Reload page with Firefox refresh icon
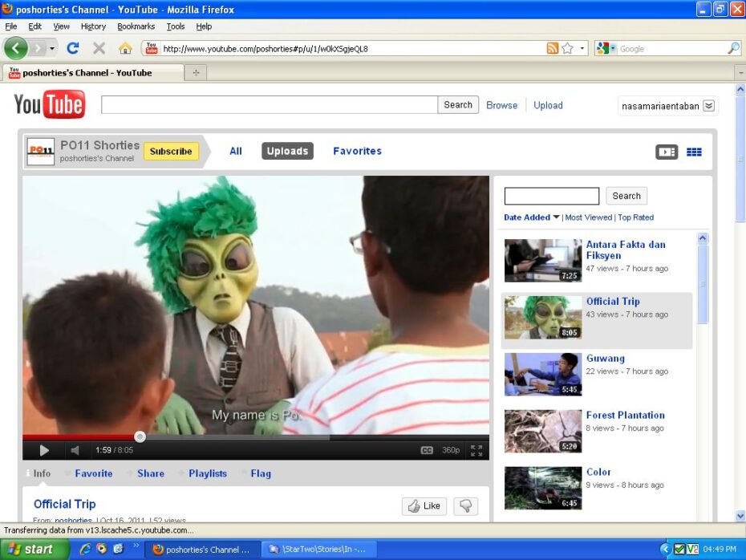This screenshot has height=560, width=746. pyautogui.click(x=73, y=48)
